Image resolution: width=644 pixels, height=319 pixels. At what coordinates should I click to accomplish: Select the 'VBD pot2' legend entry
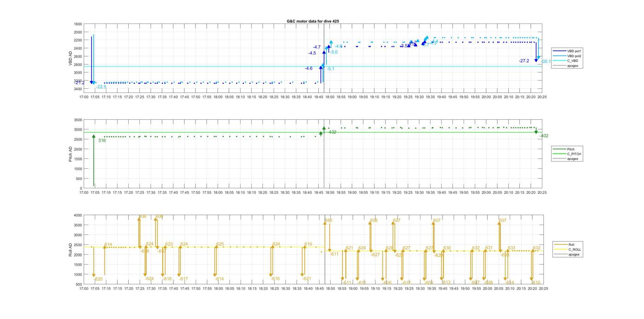[x=566, y=56]
